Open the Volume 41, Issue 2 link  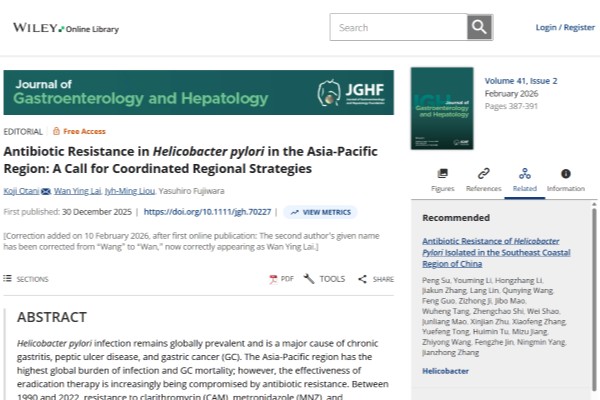click(x=521, y=80)
